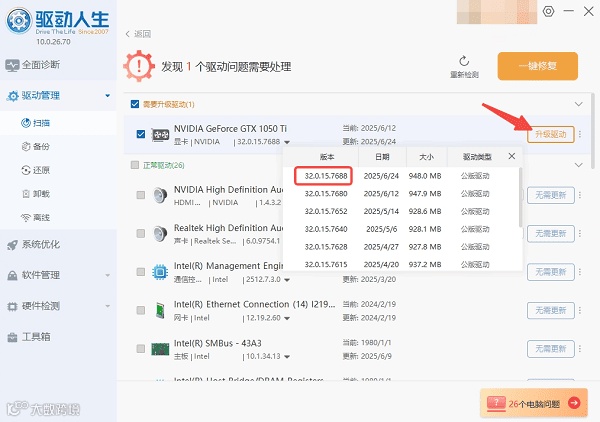The width and height of the screenshot is (600, 422).
Task: Click 无需更新 button for NVIDIA HD Audio
Action: (x=551, y=195)
